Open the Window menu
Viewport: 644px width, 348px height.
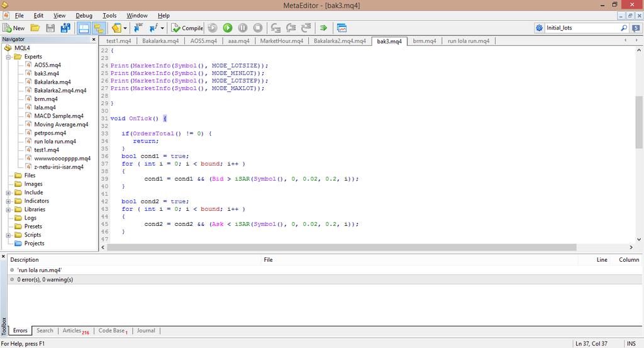click(x=136, y=16)
